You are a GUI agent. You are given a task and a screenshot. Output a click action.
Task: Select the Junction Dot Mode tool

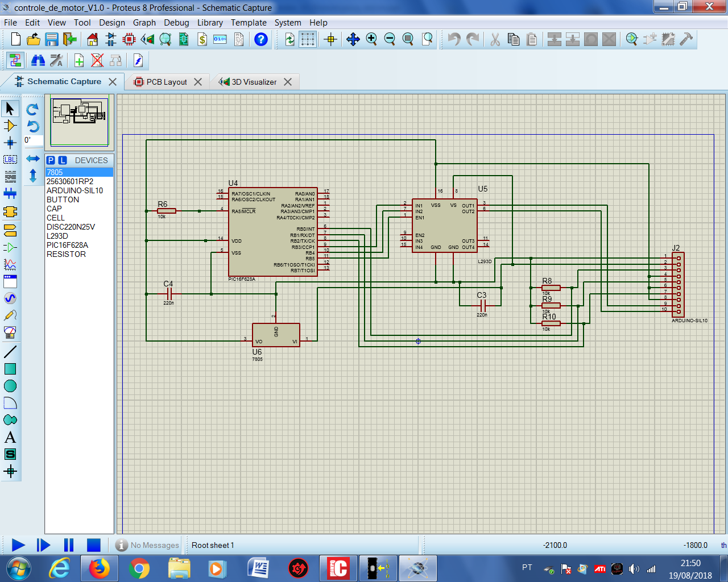click(10, 143)
